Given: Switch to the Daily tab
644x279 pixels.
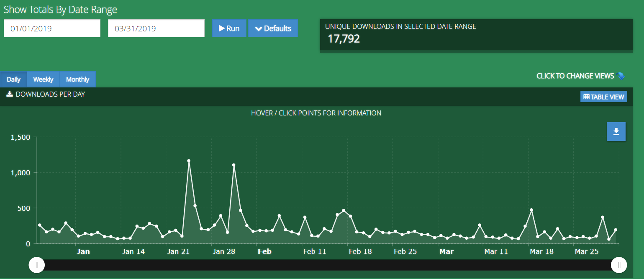Looking at the screenshot, I should (x=14, y=79).
